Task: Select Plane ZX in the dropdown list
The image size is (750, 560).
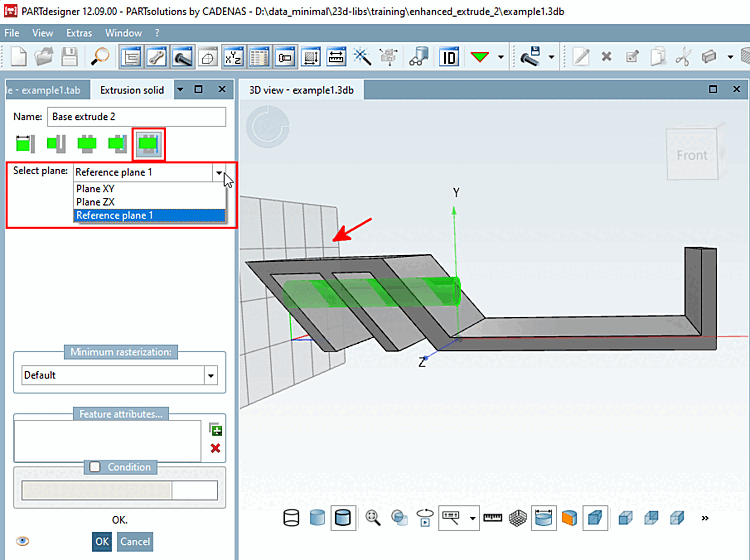Action: 96,202
